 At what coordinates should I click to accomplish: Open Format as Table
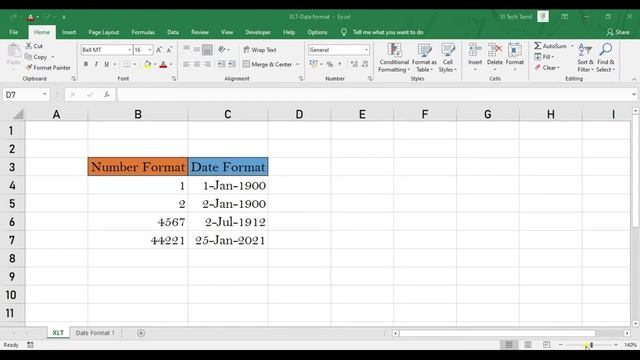coord(424,58)
